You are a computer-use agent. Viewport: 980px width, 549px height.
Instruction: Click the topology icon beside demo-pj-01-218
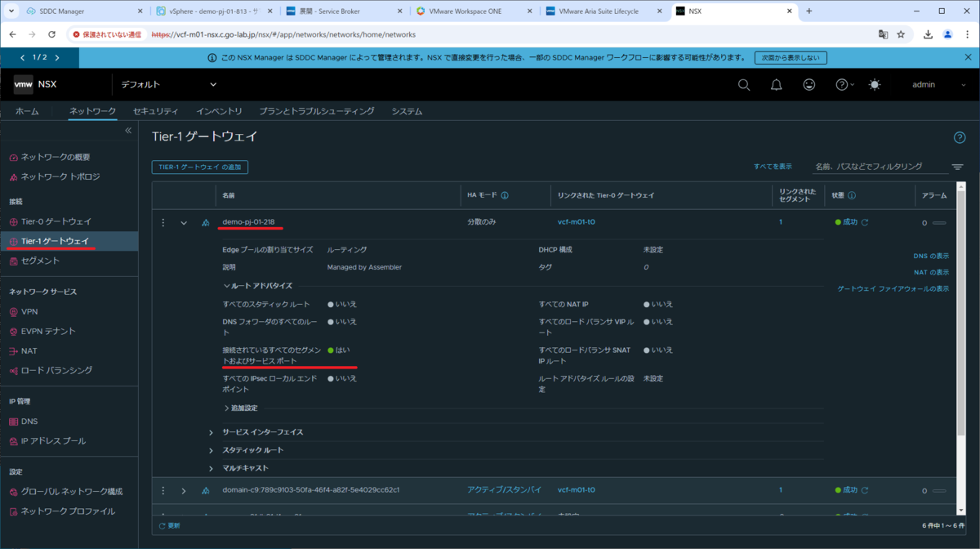(x=205, y=222)
